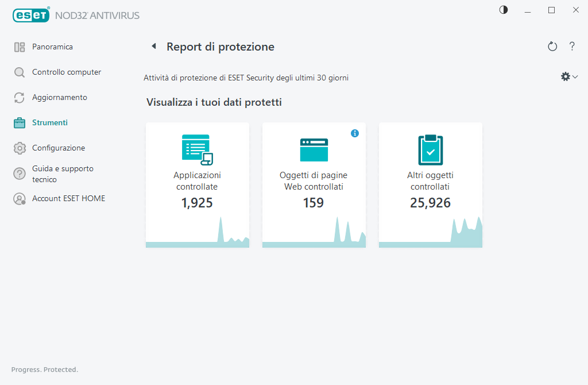Image resolution: width=588 pixels, height=385 pixels.
Task: Toggle the dark mode contrast switch
Action: [504, 10]
